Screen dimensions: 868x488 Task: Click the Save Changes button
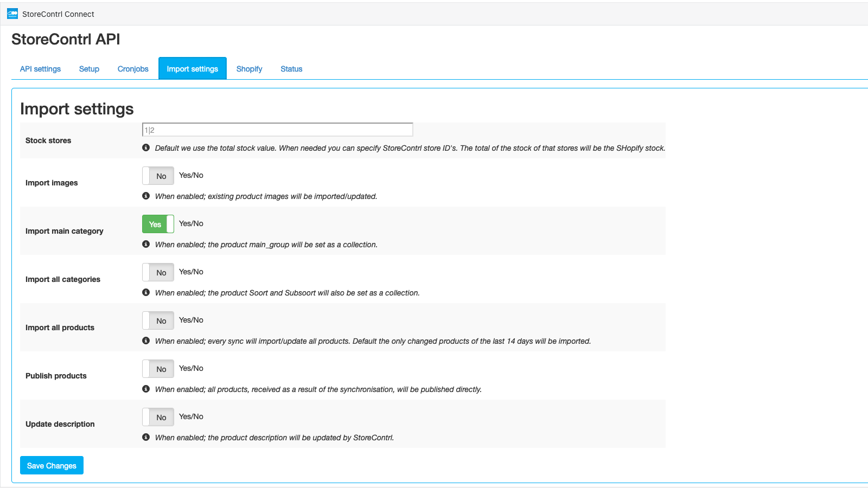click(52, 465)
